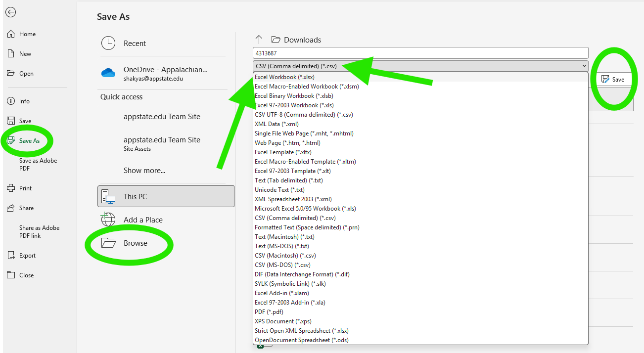Open the Export page
The width and height of the screenshot is (644, 353).
[x=27, y=256]
